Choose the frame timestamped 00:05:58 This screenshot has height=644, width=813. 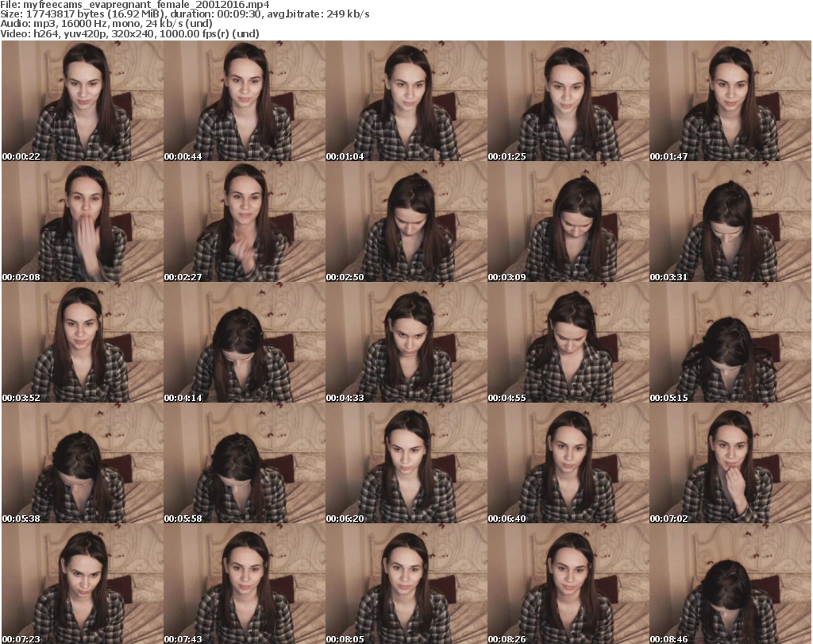pos(245,463)
